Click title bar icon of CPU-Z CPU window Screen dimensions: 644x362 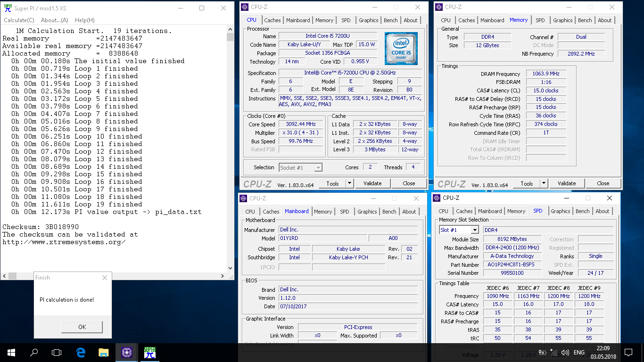tap(244, 7)
